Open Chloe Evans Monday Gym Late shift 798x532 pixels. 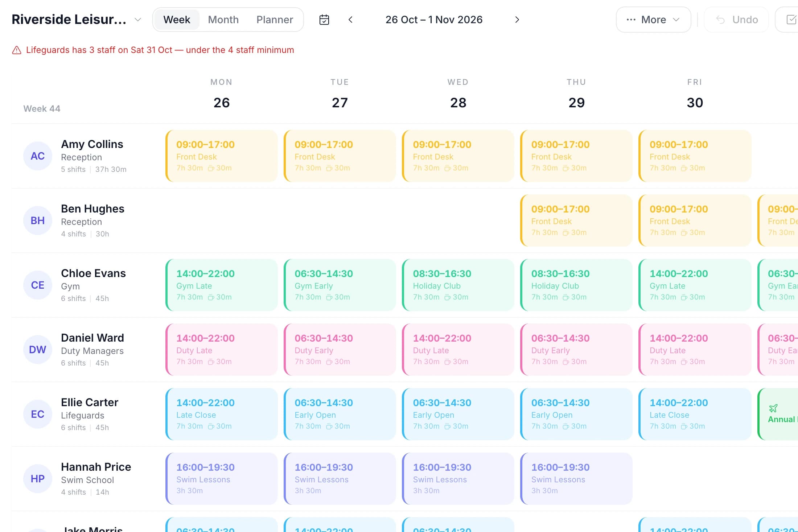[x=222, y=285]
